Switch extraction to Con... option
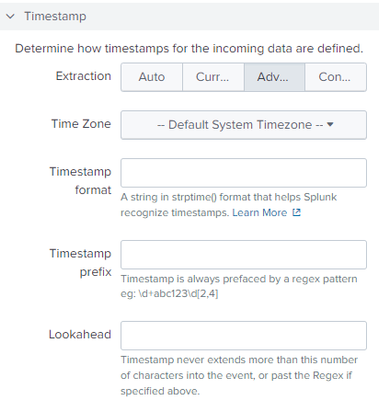The width and height of the screenshot is (379, 400). click(335, 77)
